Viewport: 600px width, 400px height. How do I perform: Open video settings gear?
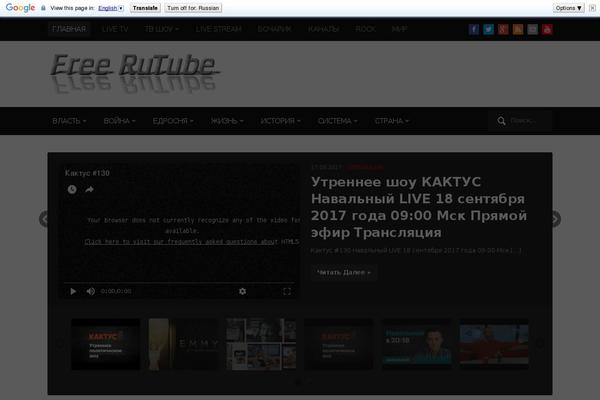click(x=243, y=291)
